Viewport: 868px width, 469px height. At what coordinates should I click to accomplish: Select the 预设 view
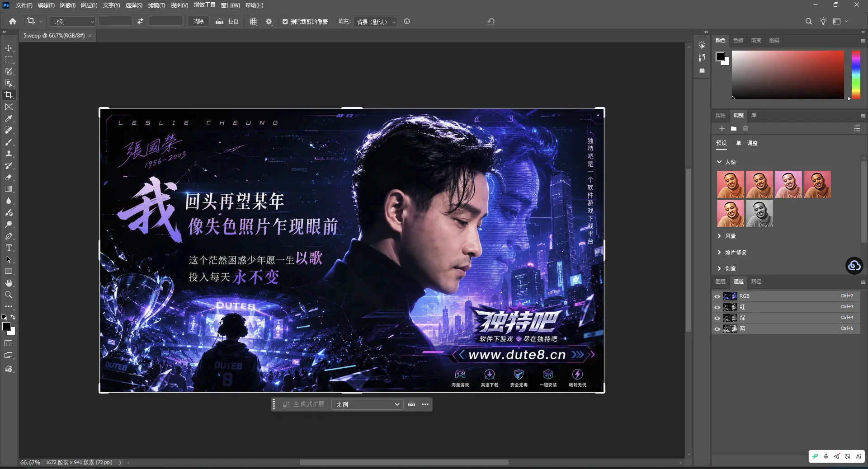point(722,143)
